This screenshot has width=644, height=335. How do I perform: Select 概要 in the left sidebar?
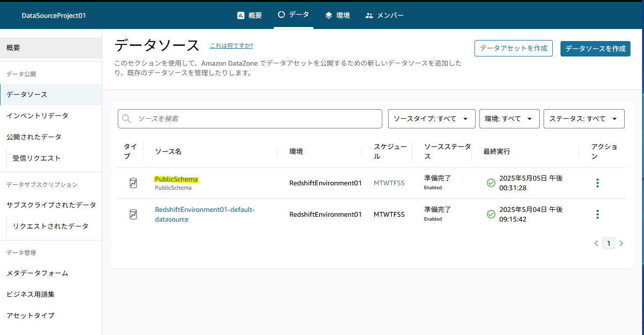click(x=51, y=48)
